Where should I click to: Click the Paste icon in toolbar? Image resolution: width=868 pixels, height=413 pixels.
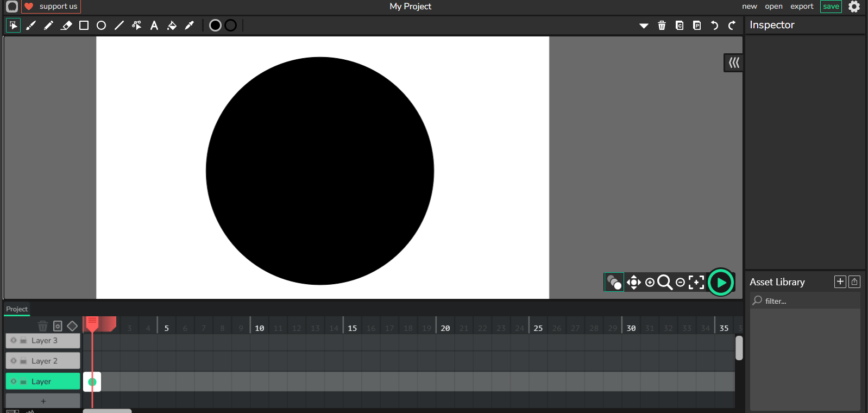click(697, 26)
